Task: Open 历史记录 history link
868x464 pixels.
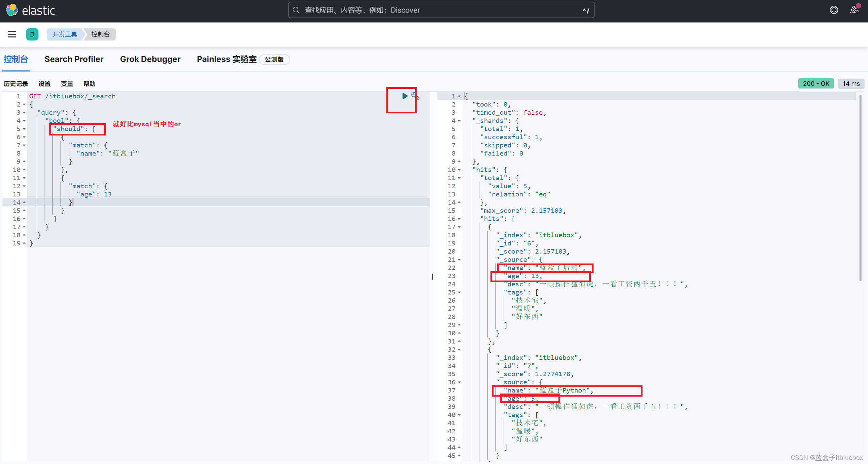Action: 16,84
